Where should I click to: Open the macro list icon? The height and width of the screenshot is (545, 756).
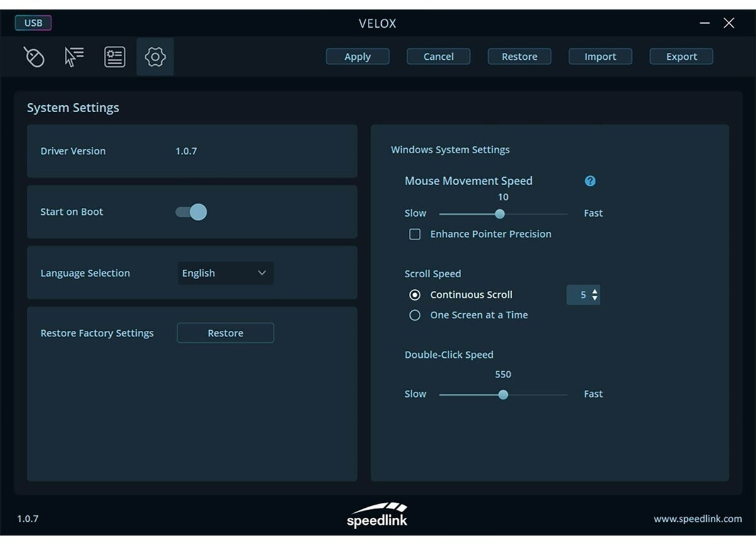[115, 57]
